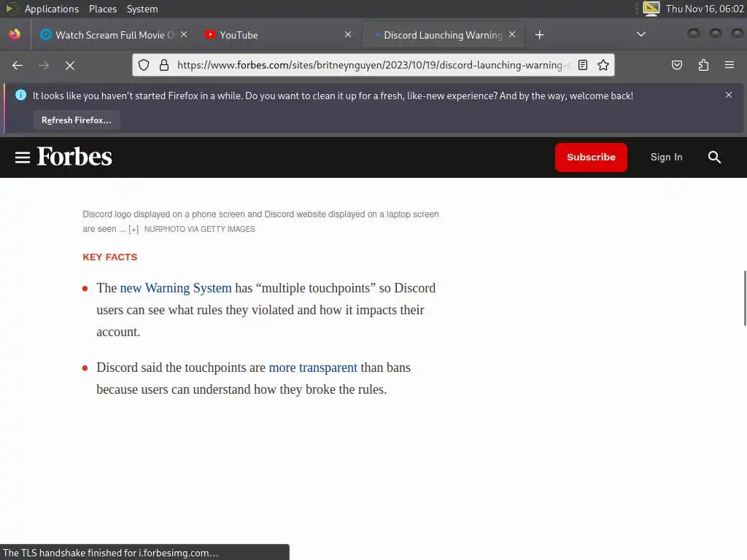Image resolution: width=747 pixels, height=560 pixels.
Task: Close the YouTube tab
Action: tap(348, 35)
